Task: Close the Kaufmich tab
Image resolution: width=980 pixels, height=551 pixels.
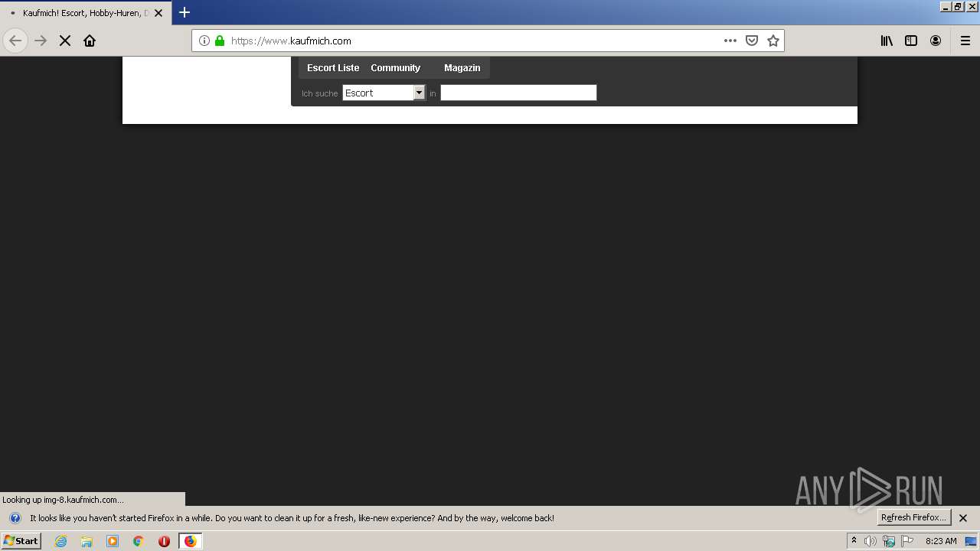Action: pyautogui.click(x=158, y=13)
